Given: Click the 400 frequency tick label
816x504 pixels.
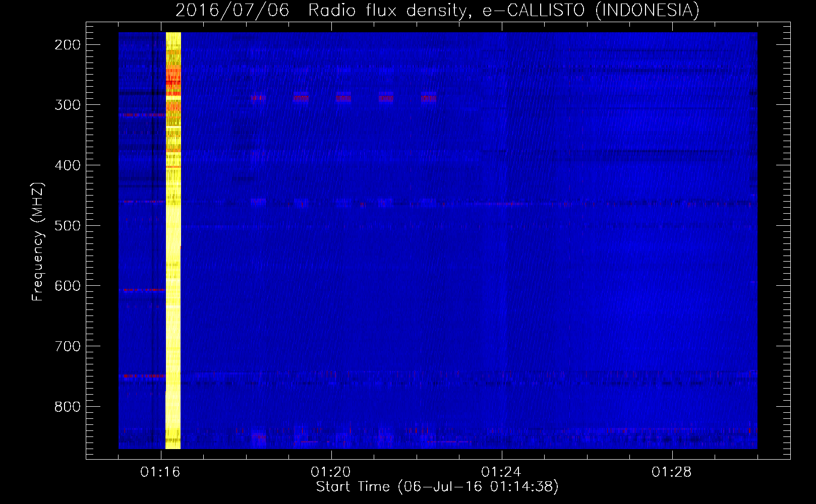Looking at the screenshot, I should click(x=68, y=165).
